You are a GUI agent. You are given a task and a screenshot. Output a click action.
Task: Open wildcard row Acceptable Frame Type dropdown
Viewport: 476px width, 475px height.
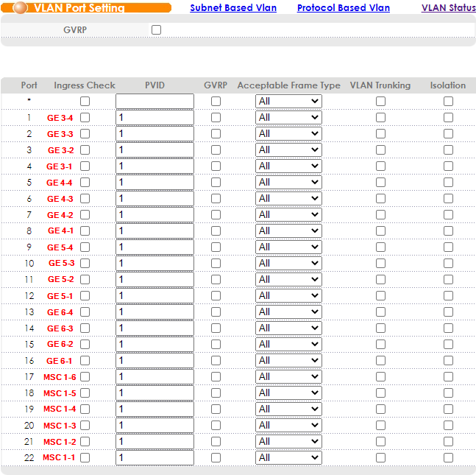pos(288,102)
